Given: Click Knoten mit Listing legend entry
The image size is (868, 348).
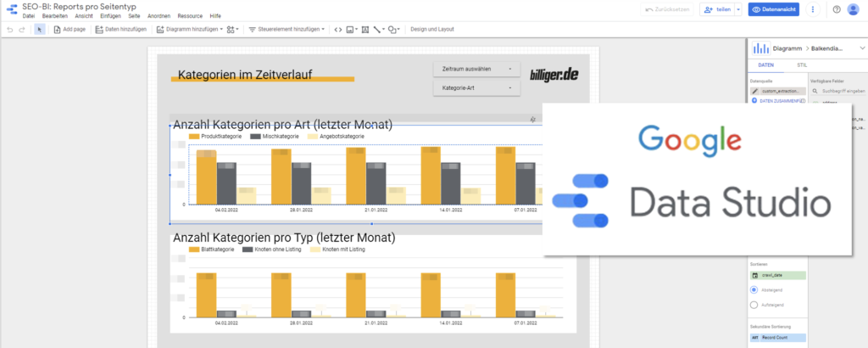Looking at the screenshot, I should 337,250.
